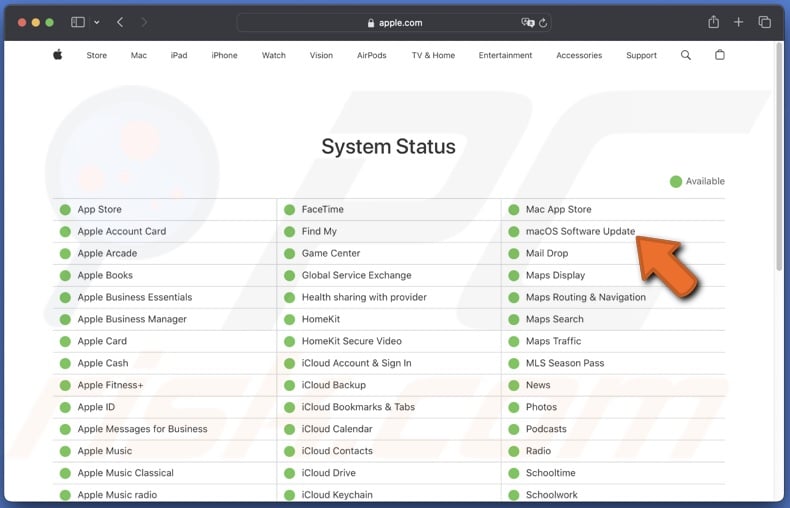790x508 pixels.
Task: Click the page vertical scrollbar
Action: pos(779,156)
